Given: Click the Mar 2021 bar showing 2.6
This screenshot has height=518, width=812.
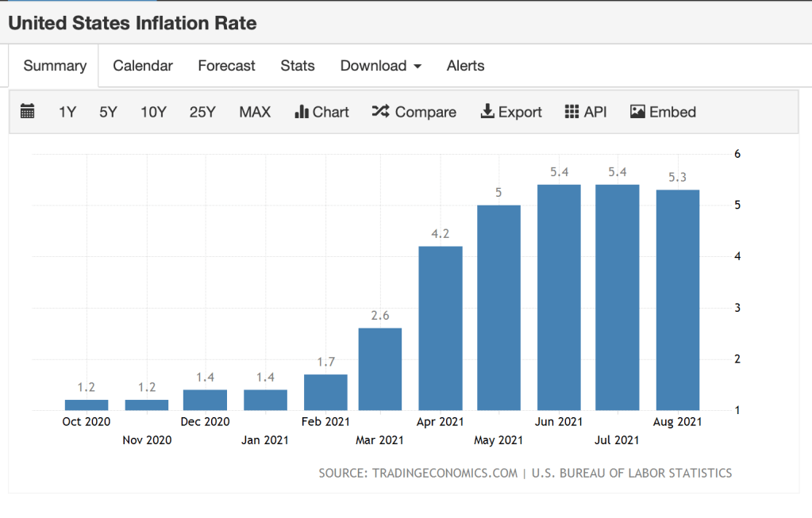Looking at the screenshot, I should coord(380,369).
